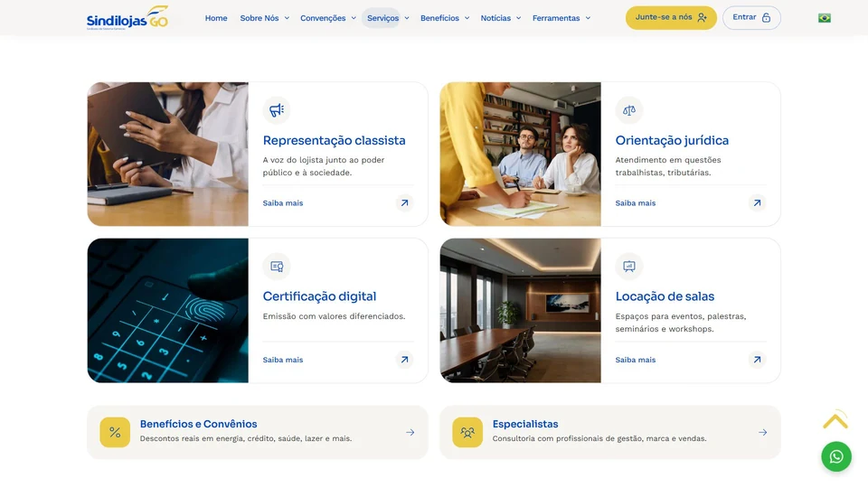Open Orientação jurídica via its arrow icon

coord(757,203)
